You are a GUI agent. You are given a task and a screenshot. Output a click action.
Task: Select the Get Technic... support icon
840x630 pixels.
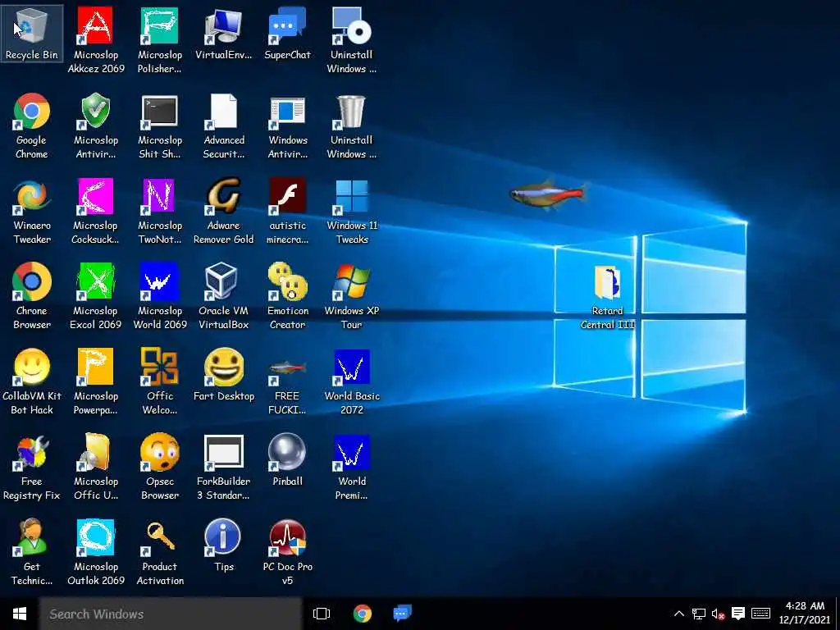pos(32,552)
